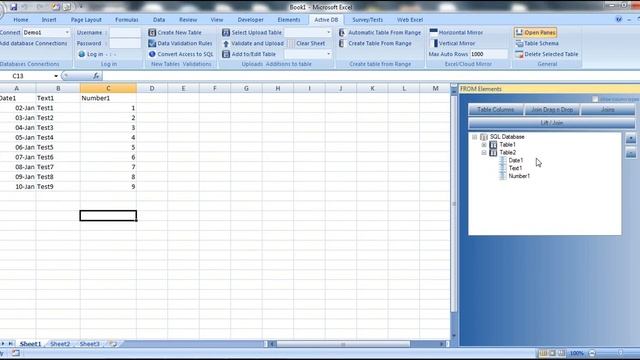Click the Table Columns button
Screen dimensions: 640x360
coord(496,109)
